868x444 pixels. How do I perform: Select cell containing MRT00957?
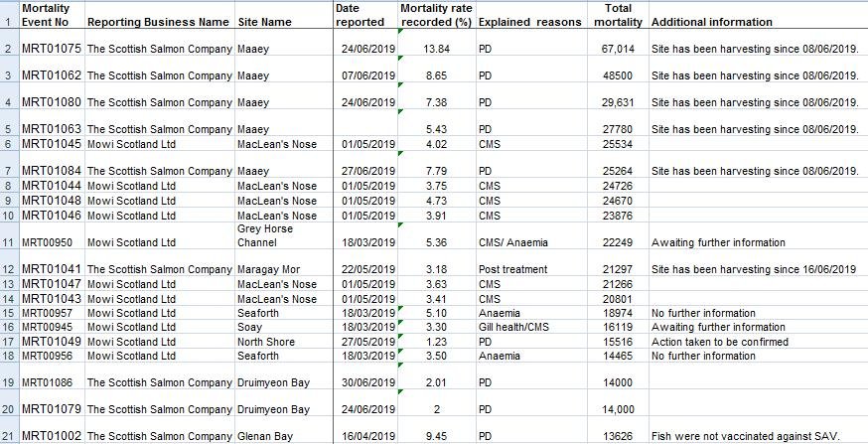click(x=52, y=313)
